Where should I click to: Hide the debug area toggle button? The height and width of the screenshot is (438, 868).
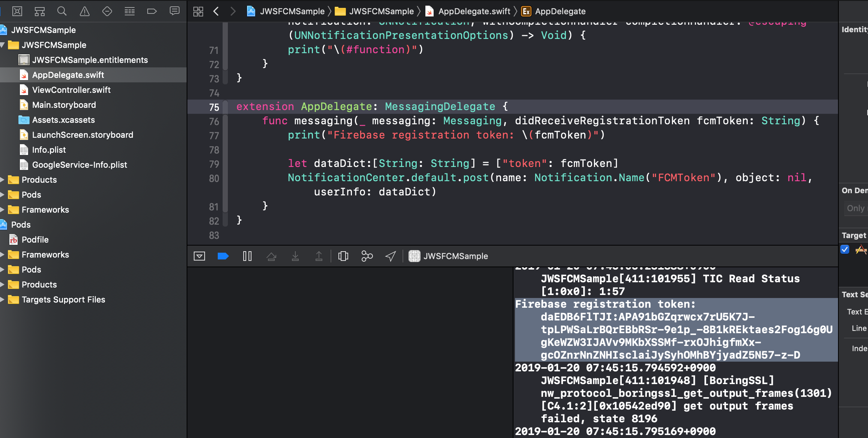coord(199,256)
